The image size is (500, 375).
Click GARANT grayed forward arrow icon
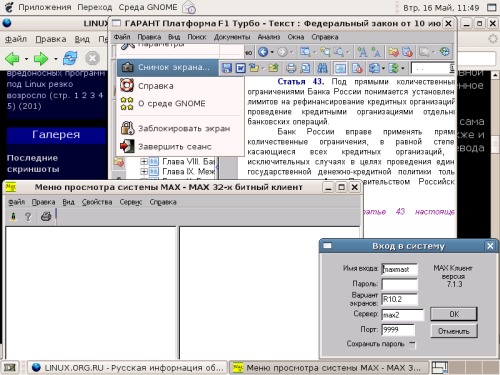282,52
